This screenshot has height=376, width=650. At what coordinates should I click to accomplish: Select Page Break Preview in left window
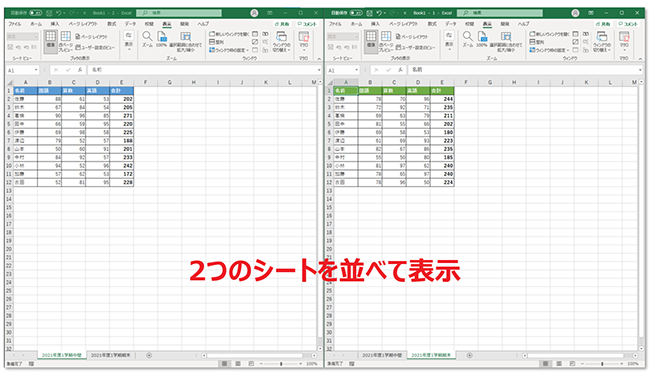click(x=65, y=41)
